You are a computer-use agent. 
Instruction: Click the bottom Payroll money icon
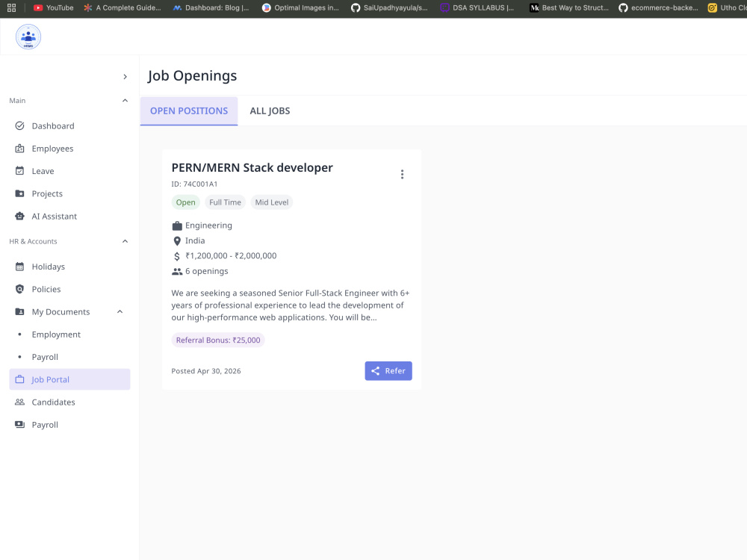[x=19, y=425]
